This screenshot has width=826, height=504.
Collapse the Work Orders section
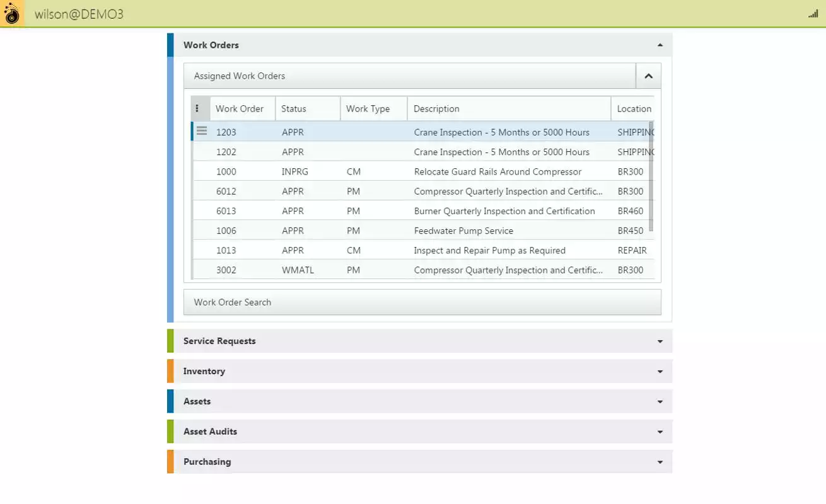tap(660, 45)
